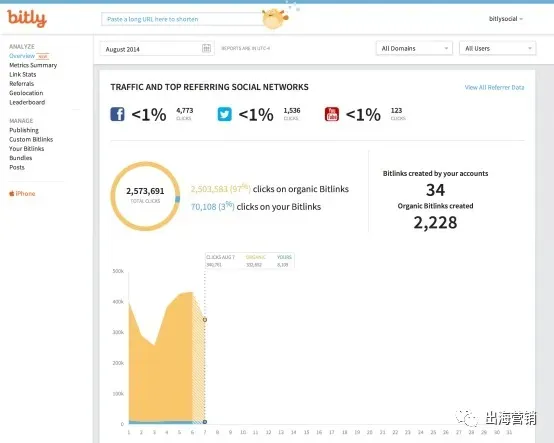Click the YouTube icon
The height and width of the screenshot is (443, 554).
click(x=332, y=114)
